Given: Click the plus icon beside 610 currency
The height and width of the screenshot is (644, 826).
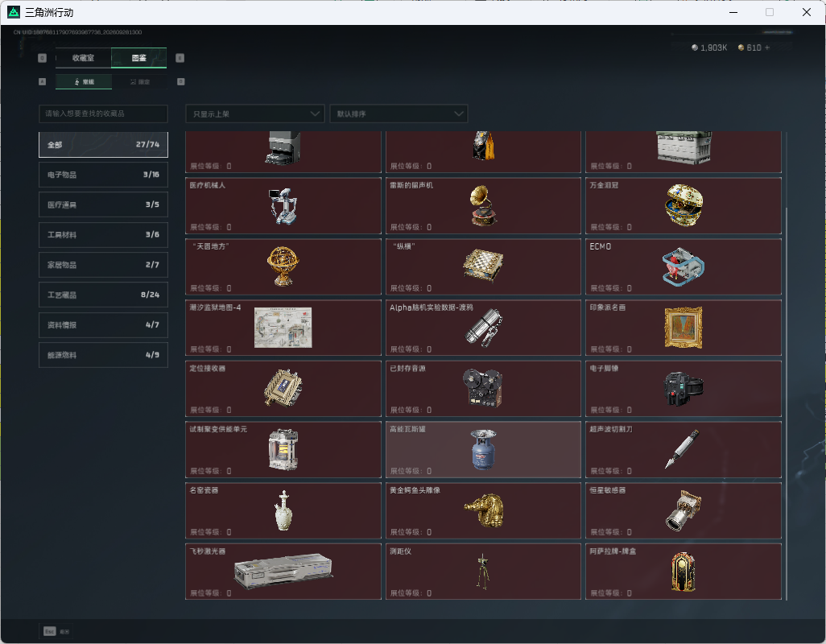Looking at the screenshot, I should point(767,47).
